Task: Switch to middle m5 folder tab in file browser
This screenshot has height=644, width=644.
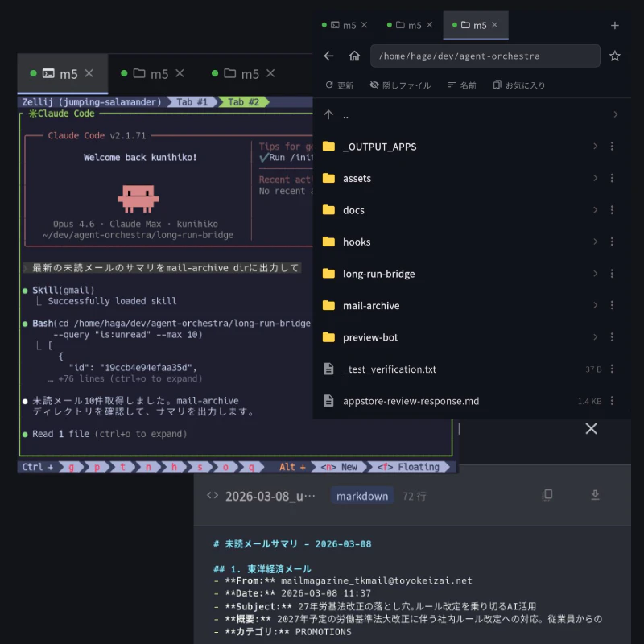Action: (x=410, y=26)
